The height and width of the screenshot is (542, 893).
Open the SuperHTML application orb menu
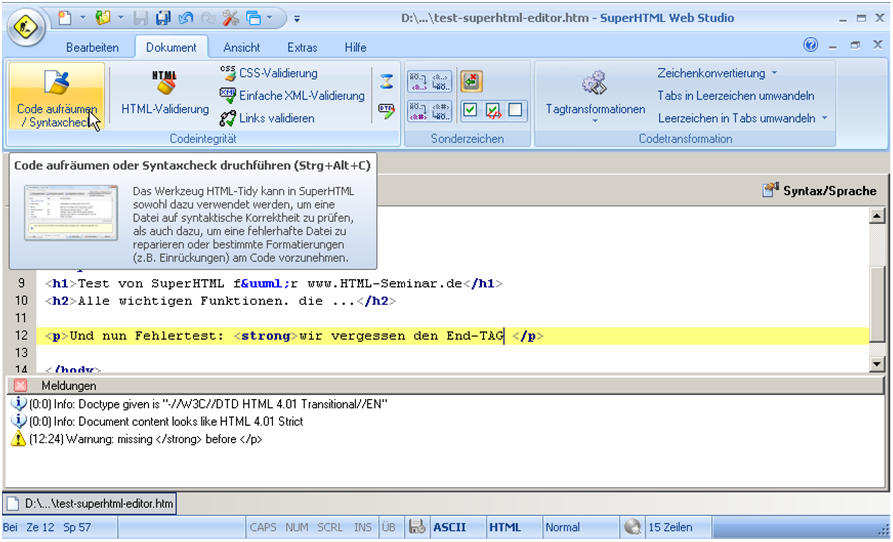26,27
